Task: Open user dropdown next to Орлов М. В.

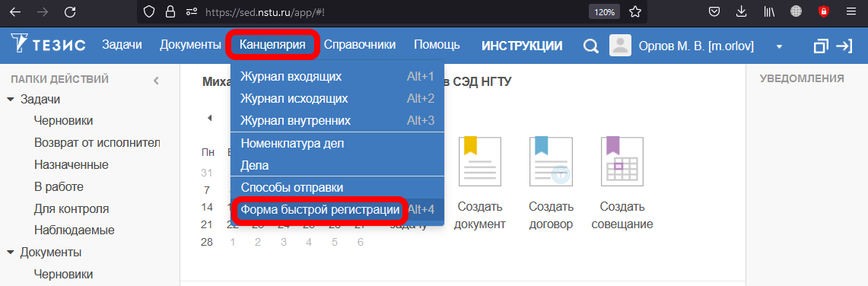Action: (x=780, y=46)
